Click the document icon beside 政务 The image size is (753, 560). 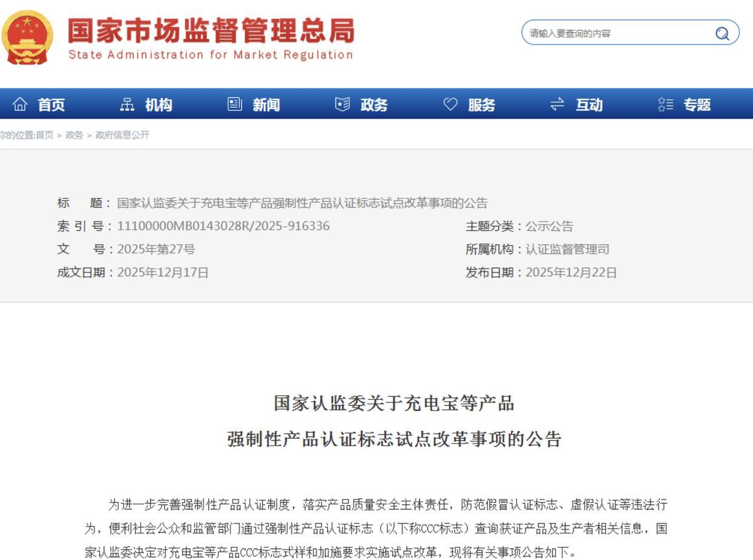point(343,104)
